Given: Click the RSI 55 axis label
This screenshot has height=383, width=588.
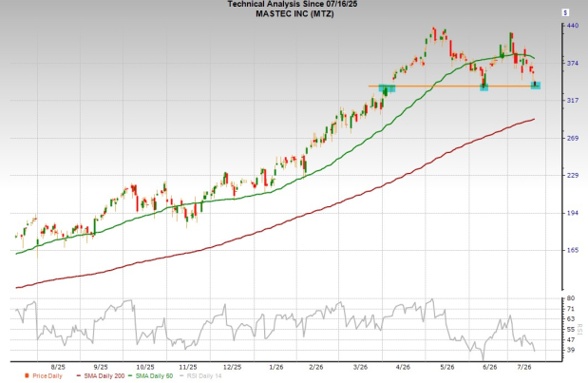Looking at the screenshot, I should (571, 330).
